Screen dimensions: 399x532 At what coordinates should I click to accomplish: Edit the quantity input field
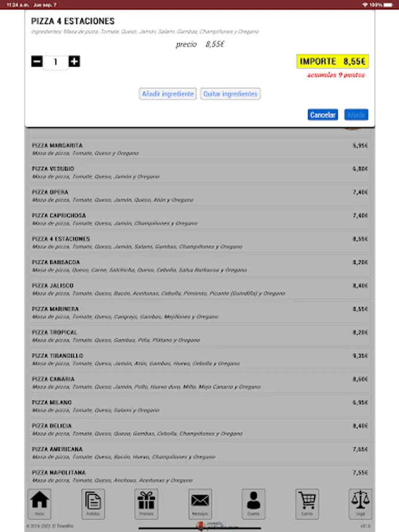point(56,61)
